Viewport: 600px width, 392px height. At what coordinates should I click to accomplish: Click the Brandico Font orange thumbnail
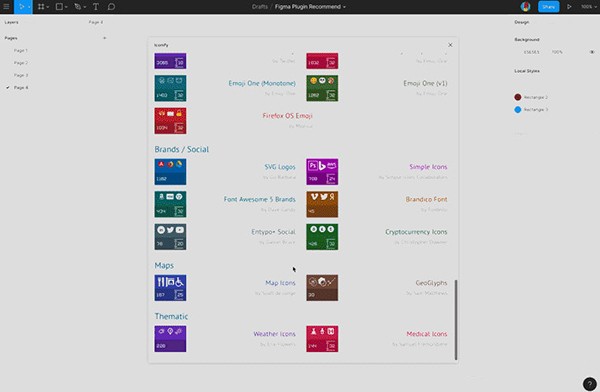click(x=322, y=204)
